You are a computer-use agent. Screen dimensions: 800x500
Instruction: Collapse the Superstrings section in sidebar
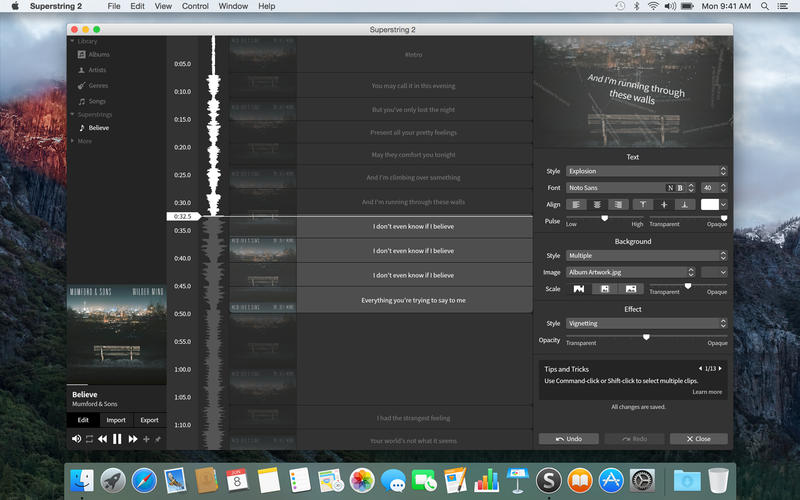click(x=72, y=114)
